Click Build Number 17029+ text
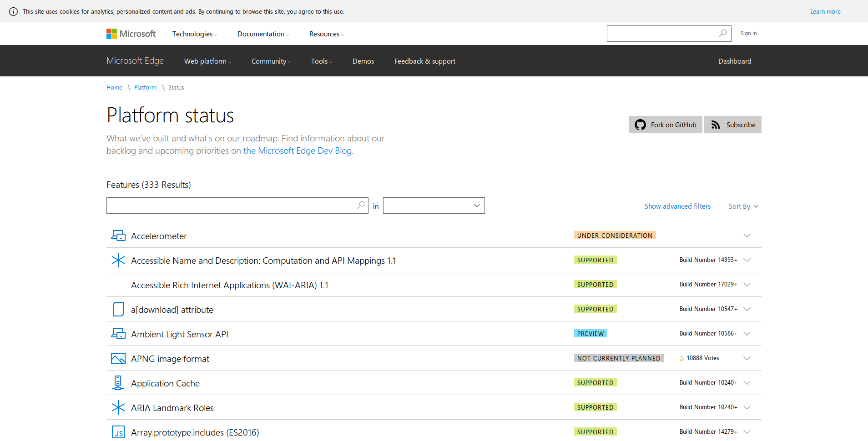Screen dimensions: 868x441 708,285
